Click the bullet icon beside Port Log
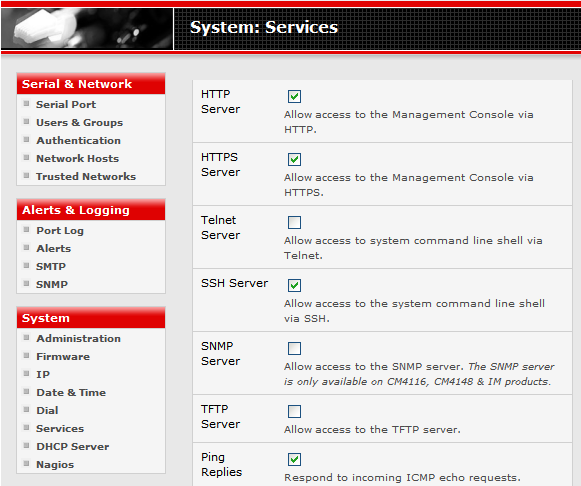Viewport: 581px width, 486px height. coord(26,229)
